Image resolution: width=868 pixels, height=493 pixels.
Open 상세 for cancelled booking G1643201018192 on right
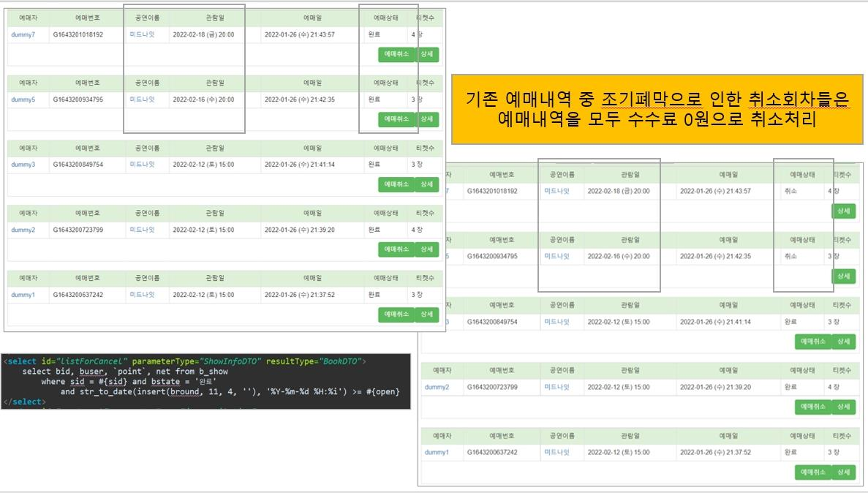(x=843, y=211)
